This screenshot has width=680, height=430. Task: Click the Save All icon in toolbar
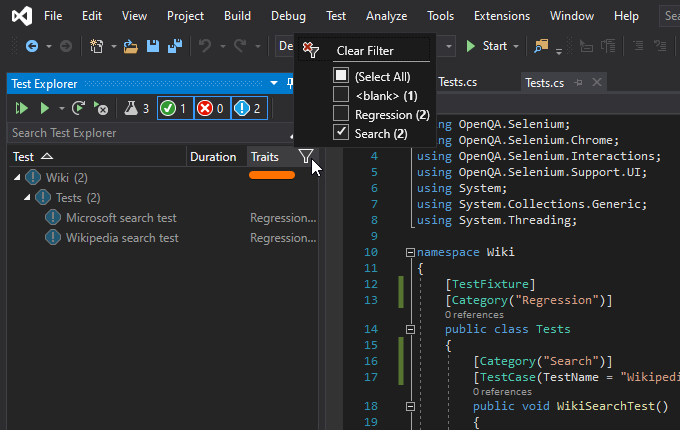[174, 46]
